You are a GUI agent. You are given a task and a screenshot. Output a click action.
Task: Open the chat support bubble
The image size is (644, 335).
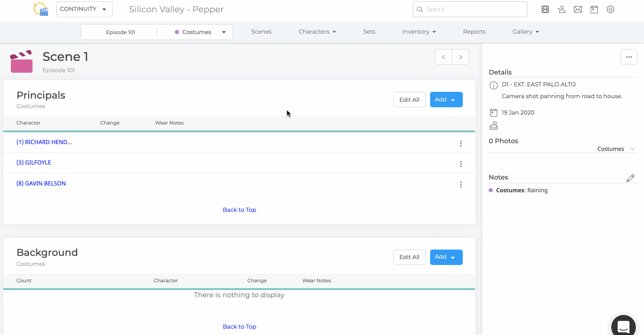(x=624, y=326)
